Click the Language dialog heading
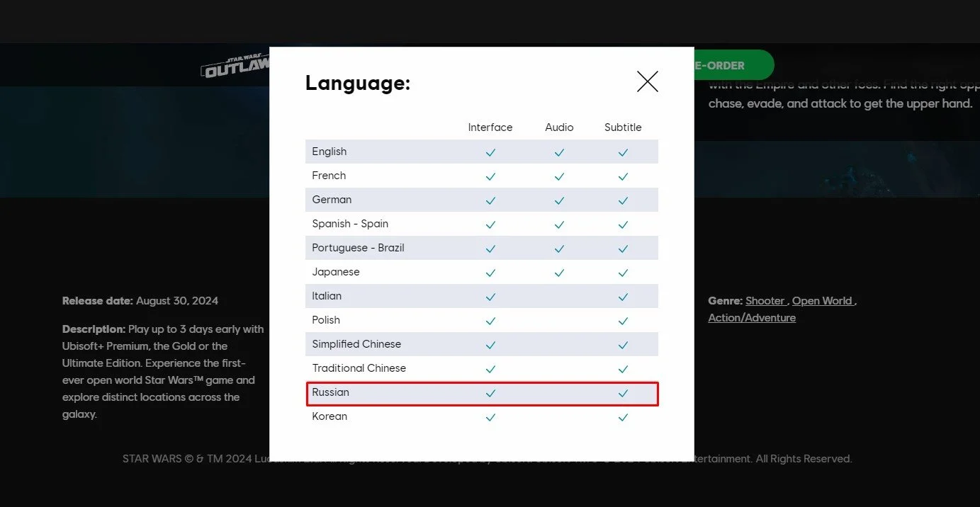The width and height of the screenshot is (980, 507). click(x=358, y=83)
